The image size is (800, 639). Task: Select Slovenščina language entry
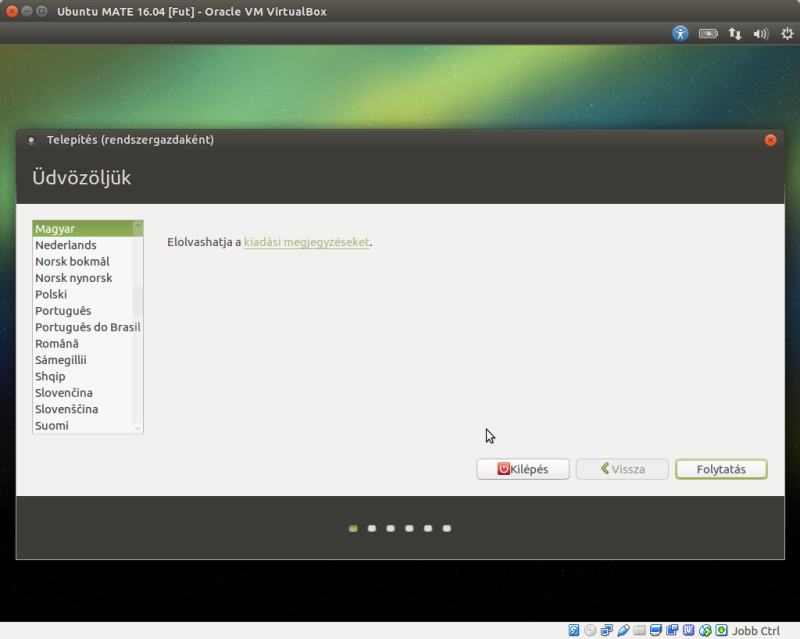[x=83, y=409]
